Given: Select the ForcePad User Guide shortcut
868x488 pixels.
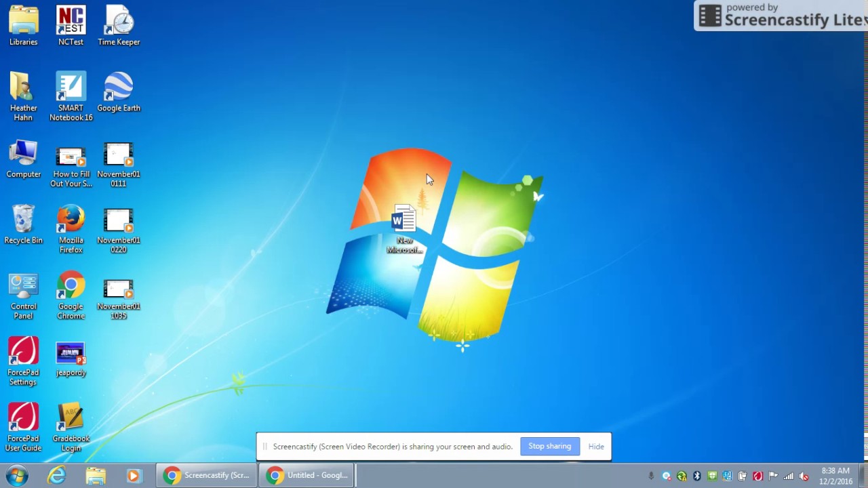Looking at the screenshot, I should [x=23, y=427].
